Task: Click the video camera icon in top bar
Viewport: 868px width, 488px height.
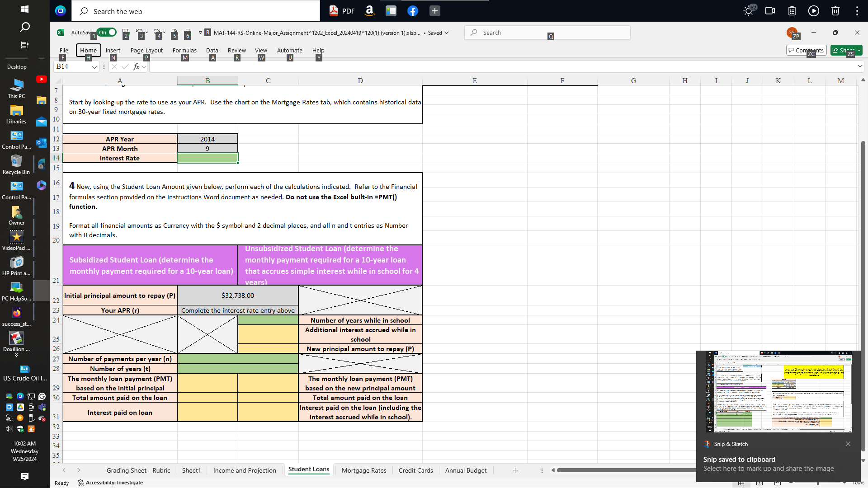Action: tap(770, 11)
